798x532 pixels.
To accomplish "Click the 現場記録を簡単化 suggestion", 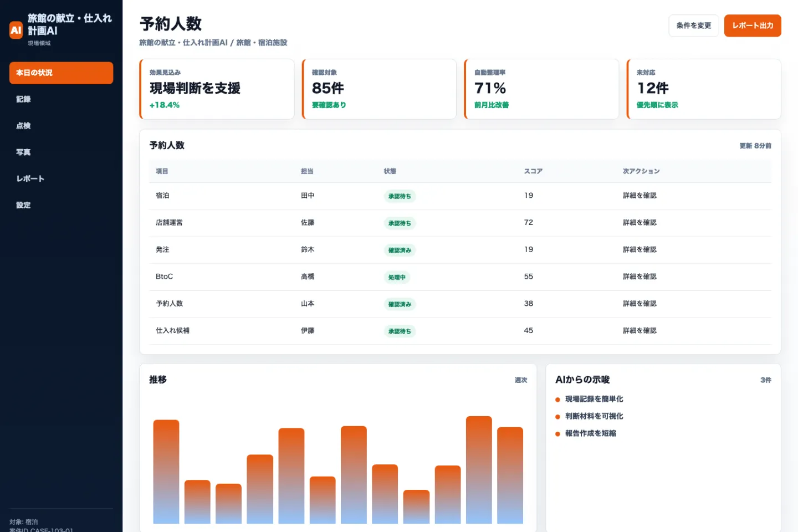I will tap(594, 399).
